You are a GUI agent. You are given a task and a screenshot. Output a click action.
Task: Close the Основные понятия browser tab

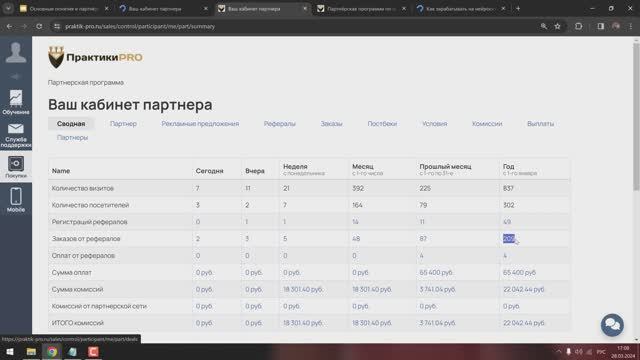(x=107, y=8)
